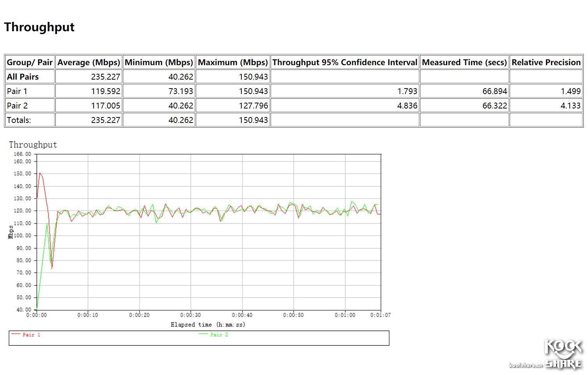Click the Pair 1 legend label text
The image size is (588, 375).
pyautogui.click(x=30, y=334)
